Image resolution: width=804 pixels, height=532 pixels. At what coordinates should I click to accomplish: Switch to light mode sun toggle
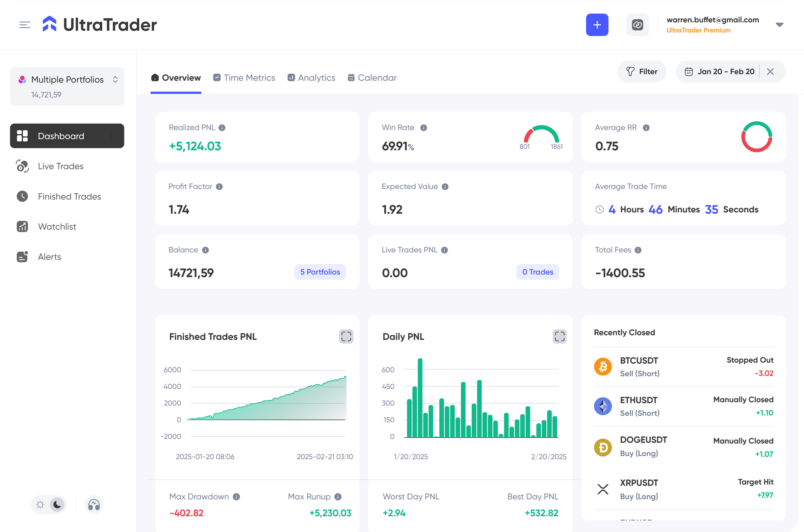pyautogui.click(x=40, y=504)
